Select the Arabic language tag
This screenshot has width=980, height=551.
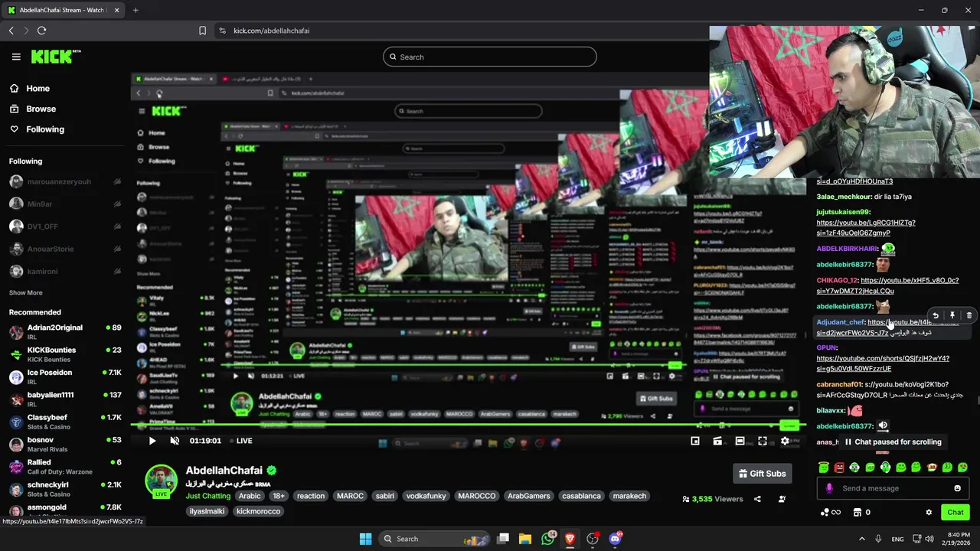coord(250,496)
